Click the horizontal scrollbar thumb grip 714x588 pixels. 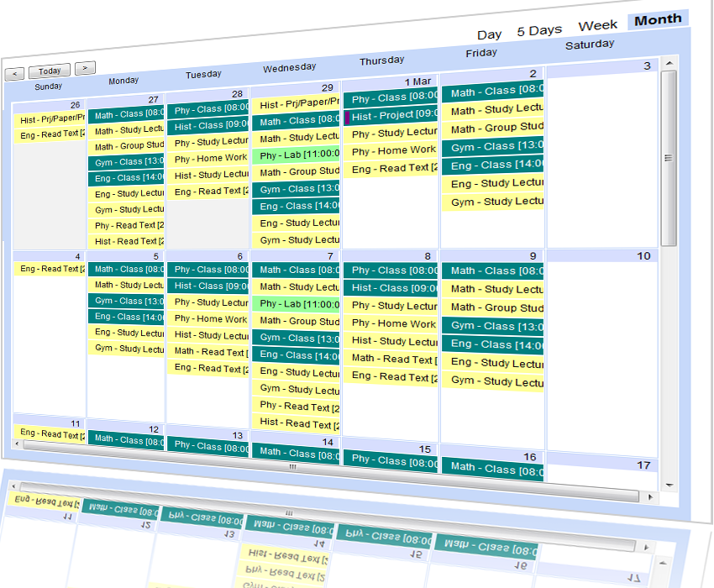pos(292,466)
